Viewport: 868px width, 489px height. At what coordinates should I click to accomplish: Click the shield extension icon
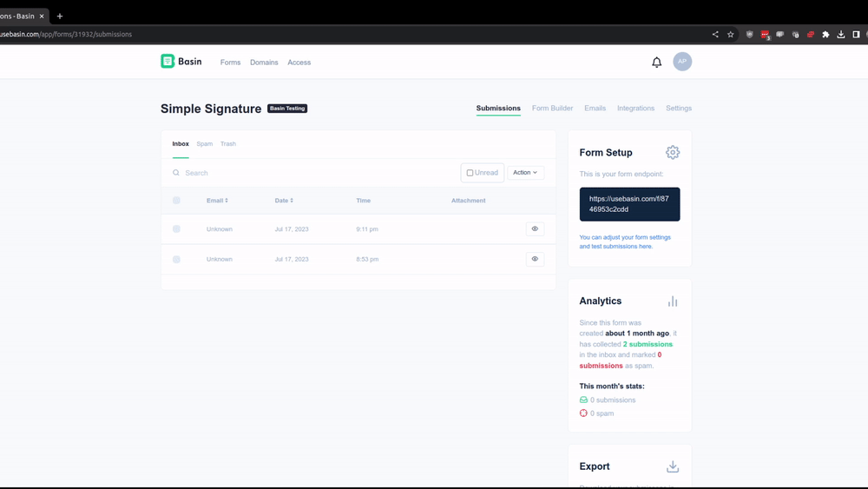750,35
